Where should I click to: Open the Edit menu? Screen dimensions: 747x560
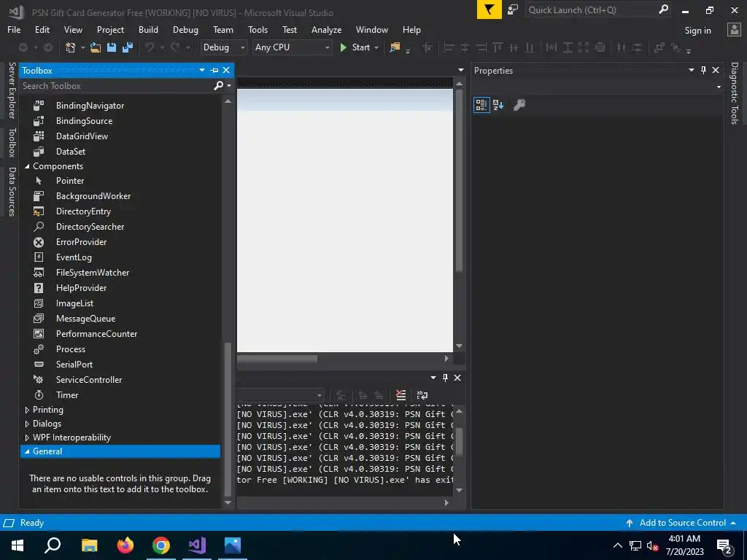tap(42, 29)
